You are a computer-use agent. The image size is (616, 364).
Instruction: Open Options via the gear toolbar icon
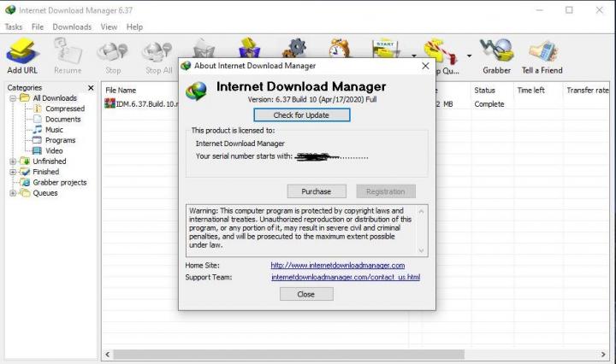click(294, 48)
